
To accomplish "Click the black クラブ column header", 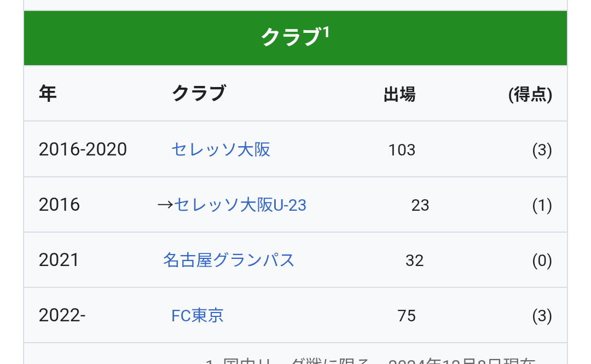I will 199,93.
